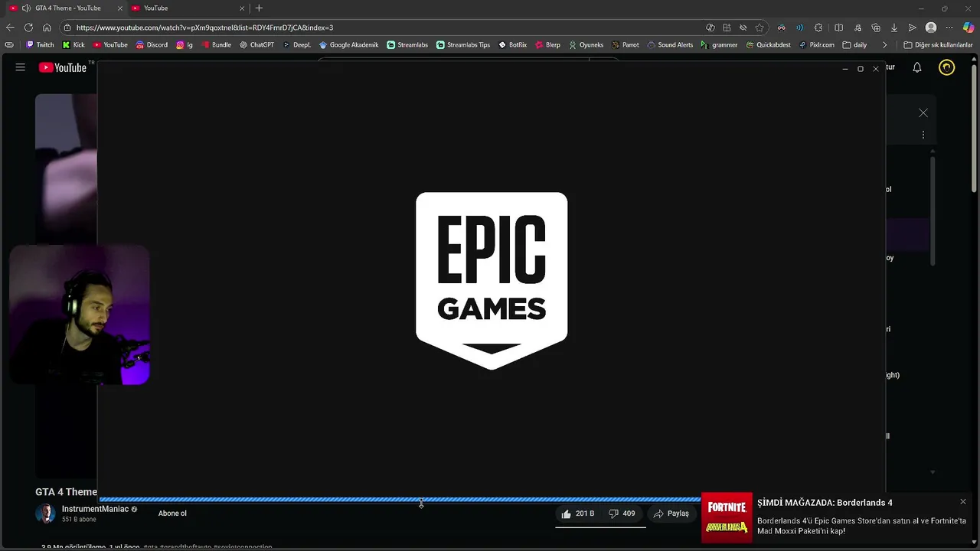This screenshot has height=551, width=980.
Task: Open the Sound Alerts bookmark
Action: tap(670, 44)
